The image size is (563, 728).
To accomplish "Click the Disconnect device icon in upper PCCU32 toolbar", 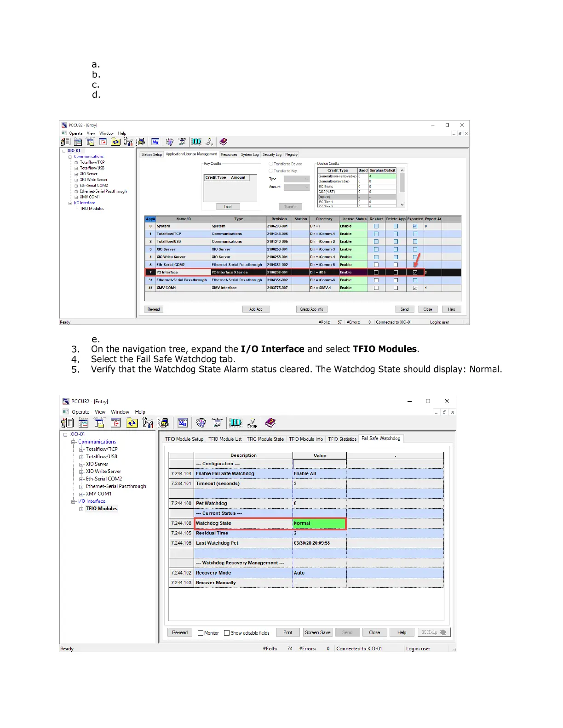I will [x=66, y=142].
